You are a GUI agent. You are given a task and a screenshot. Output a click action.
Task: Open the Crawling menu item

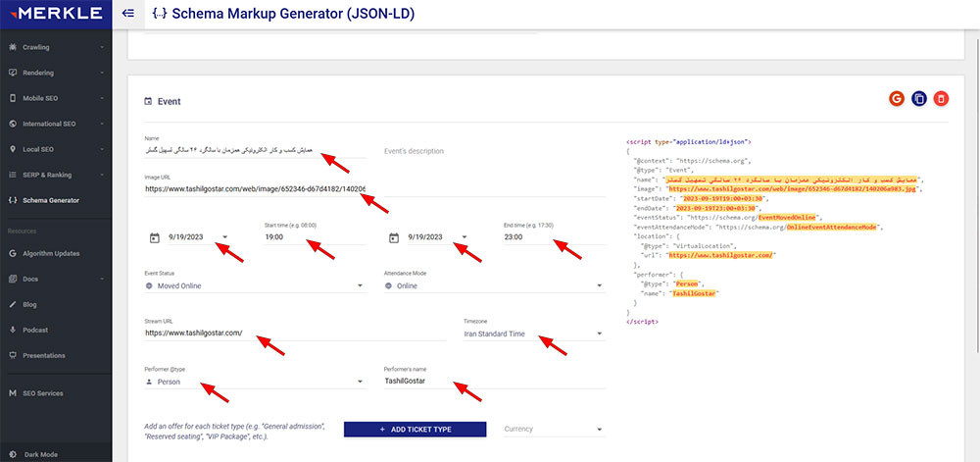tap(56, 47)
